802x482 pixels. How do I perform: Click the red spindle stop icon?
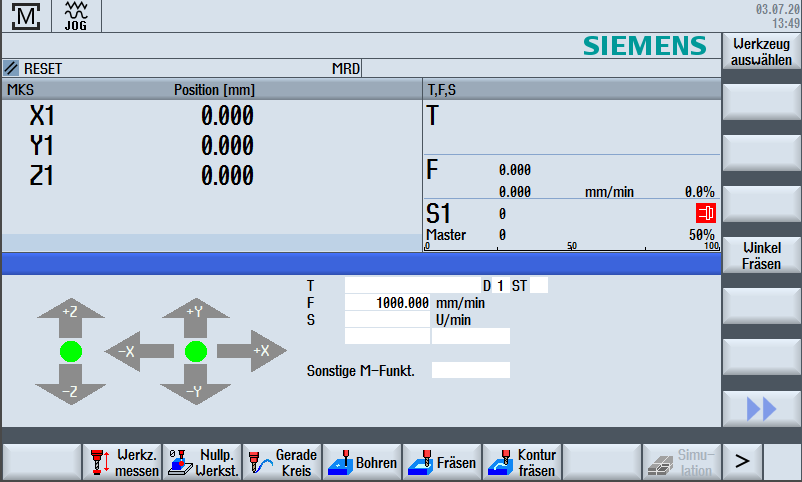pyautogui.click(x=706, y=213)
